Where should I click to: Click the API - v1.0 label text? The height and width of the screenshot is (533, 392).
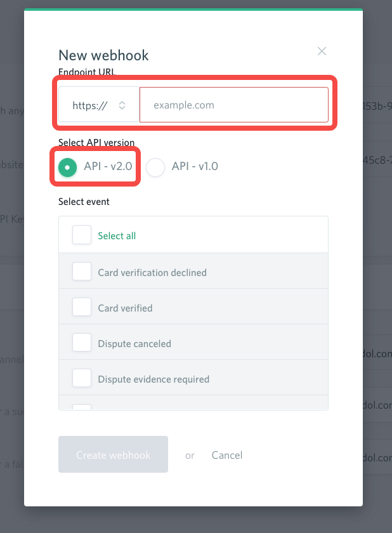tap(195, 167)
